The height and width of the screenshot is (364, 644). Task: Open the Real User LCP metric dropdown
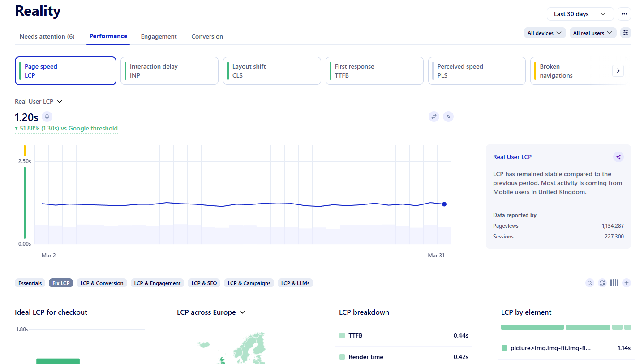[x=39, y=101]
